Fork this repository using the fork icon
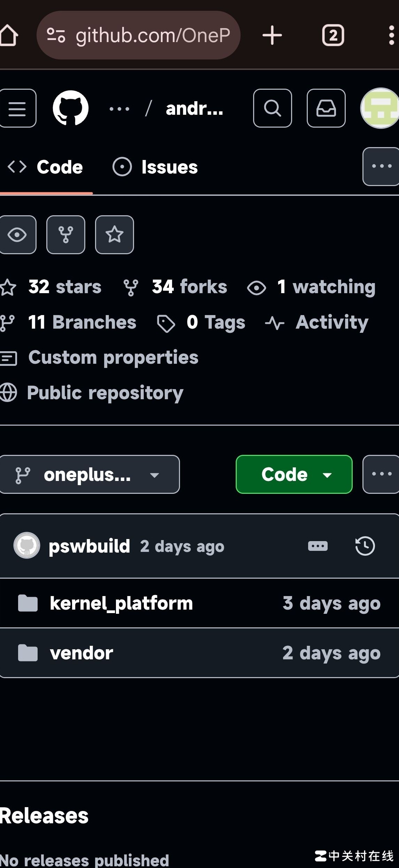Screen dimensions: 399x868 pyautogui.click(x=66, y=235)
